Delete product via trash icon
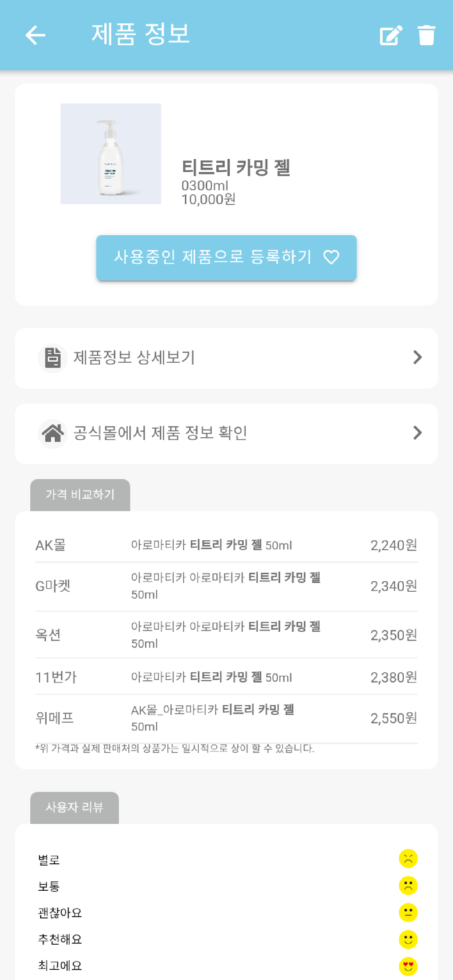453x980 pixels. click(x=426, y=35)
